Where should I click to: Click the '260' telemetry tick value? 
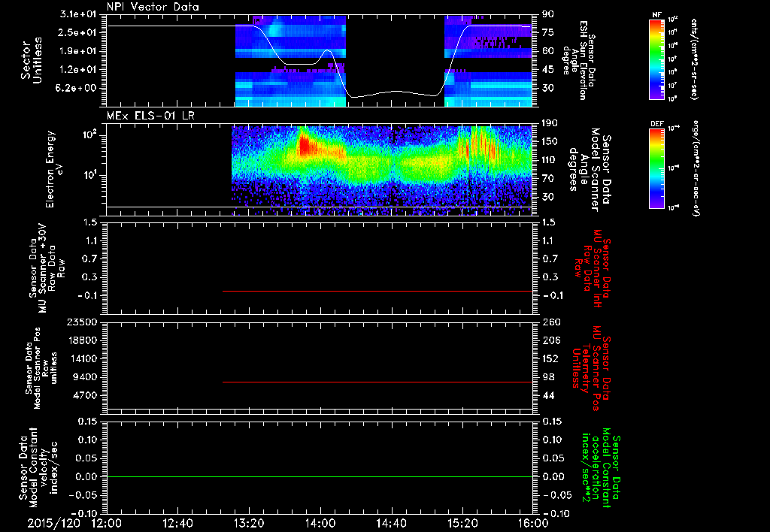pyautogui.click(x=551, y=322)
